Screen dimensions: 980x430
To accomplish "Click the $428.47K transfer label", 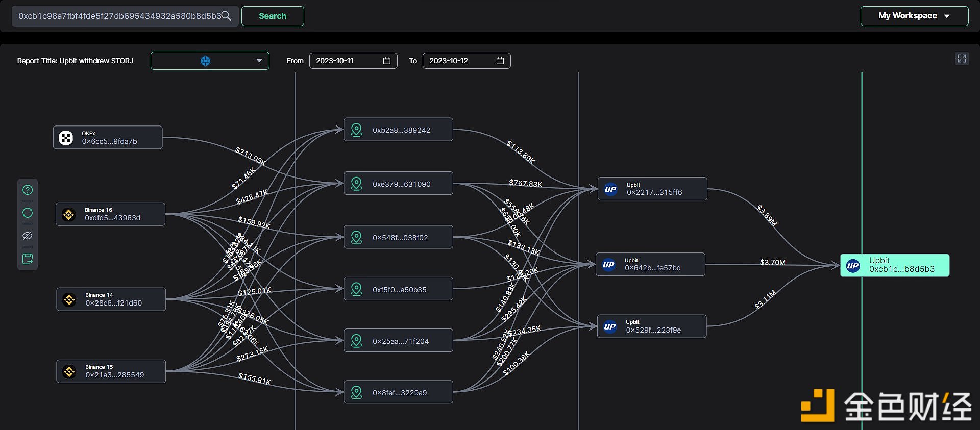I will coord(252,197).
